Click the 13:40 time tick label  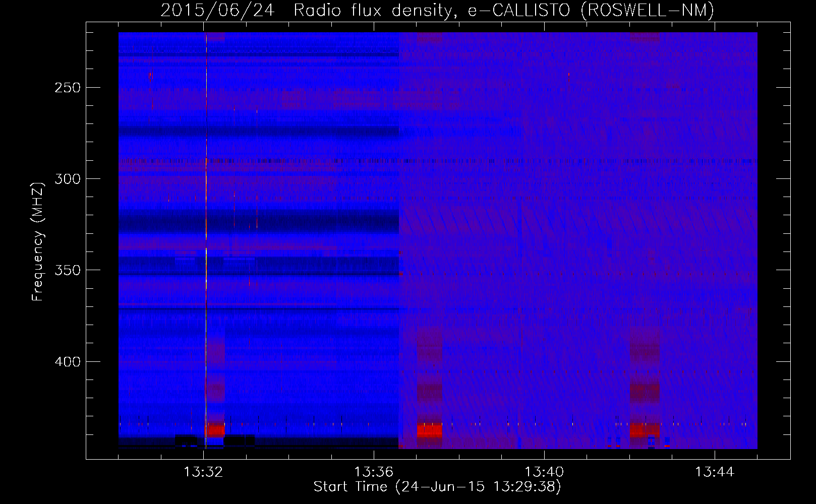pyautogui.click(x=544, y=472)
